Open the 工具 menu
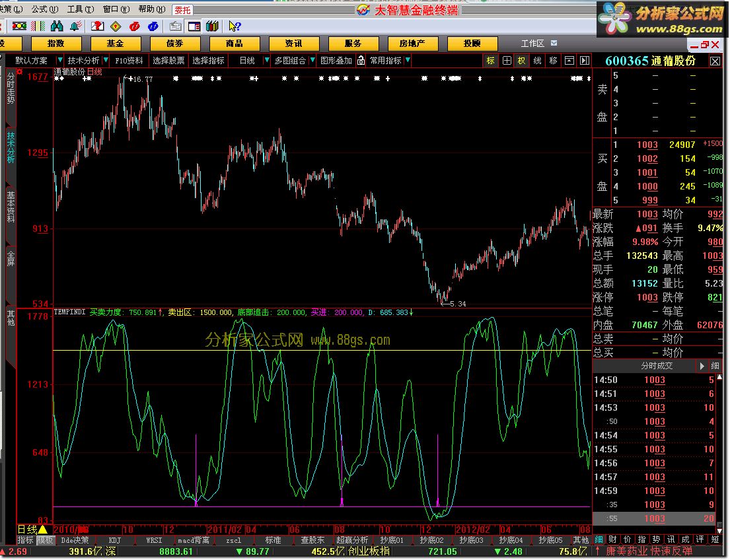Screen dimensions: 730x560 coord(80,9)
